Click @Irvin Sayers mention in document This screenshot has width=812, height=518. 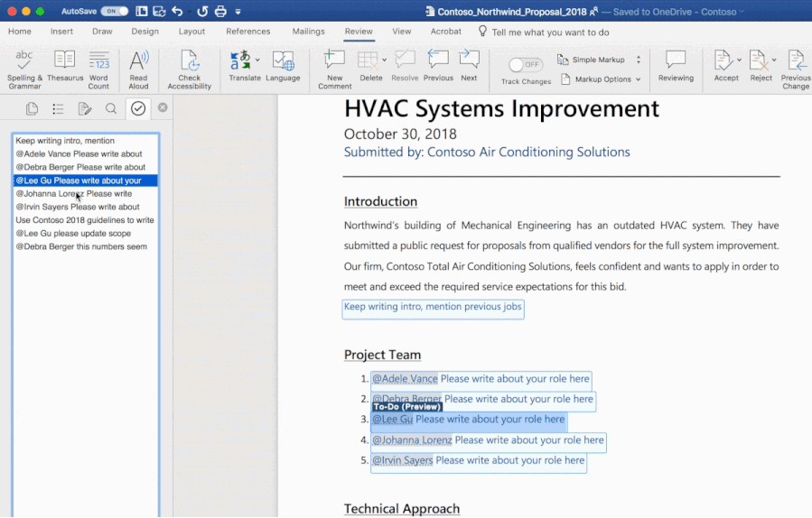coord(402,460)
